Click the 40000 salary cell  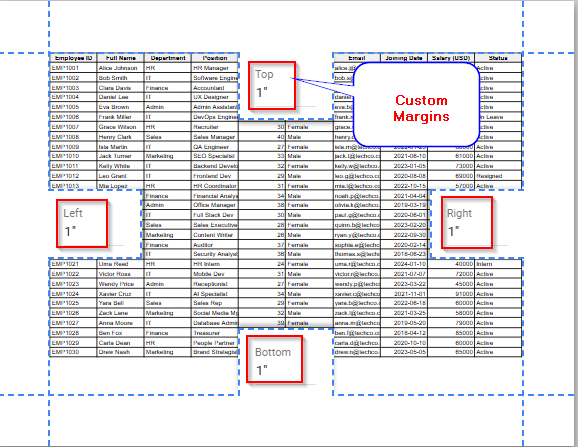(x=451, y=264)
